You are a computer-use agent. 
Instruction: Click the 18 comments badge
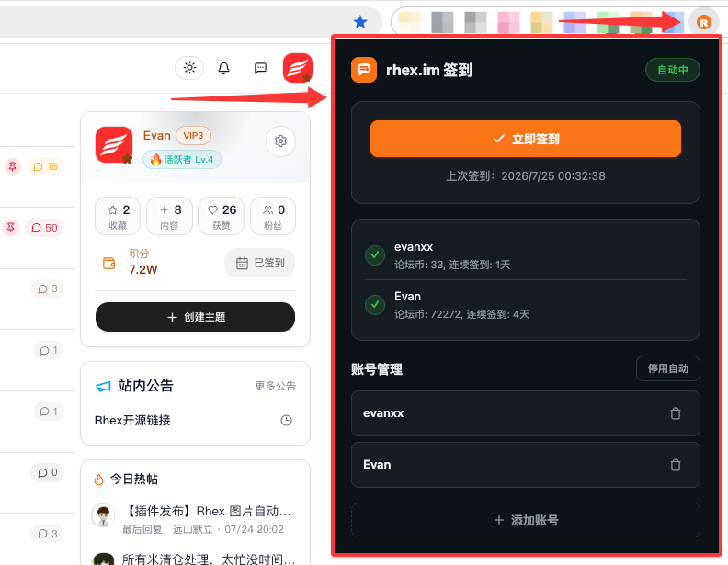[x=46, y=166]
